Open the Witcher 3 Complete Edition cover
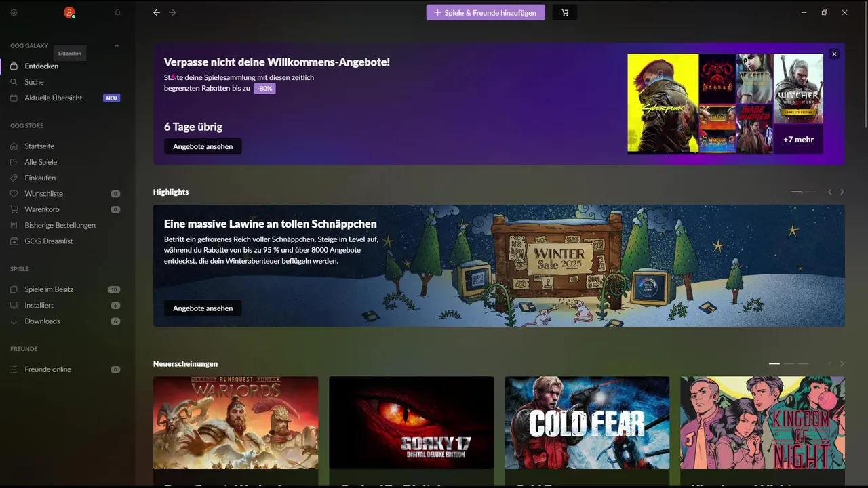 click(798, 89)
